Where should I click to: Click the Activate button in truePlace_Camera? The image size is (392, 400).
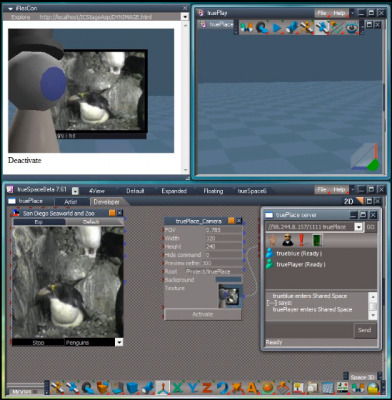pyautogui.click(x=203, y=314)
